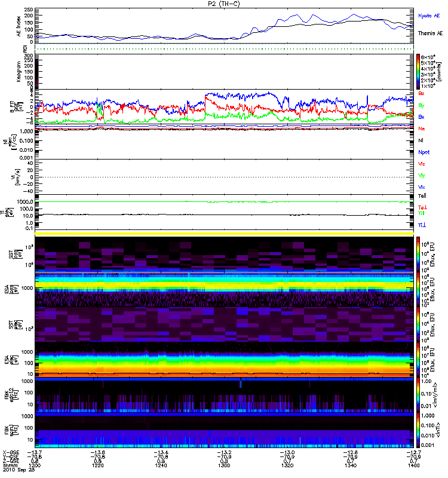This screenshot has width=448, height=478.
Task: Click the 1000.0 tick in temperature panel
Action: coord(25,202)
